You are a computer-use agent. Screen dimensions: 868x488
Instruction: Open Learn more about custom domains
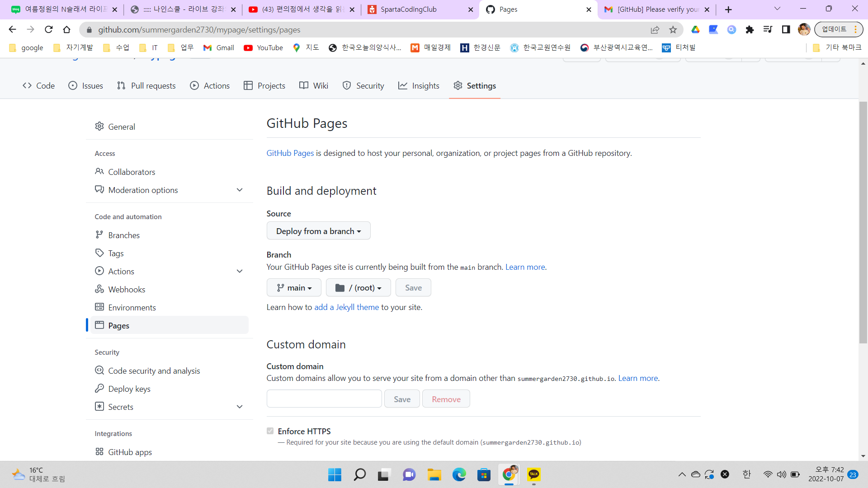point(638,378)
